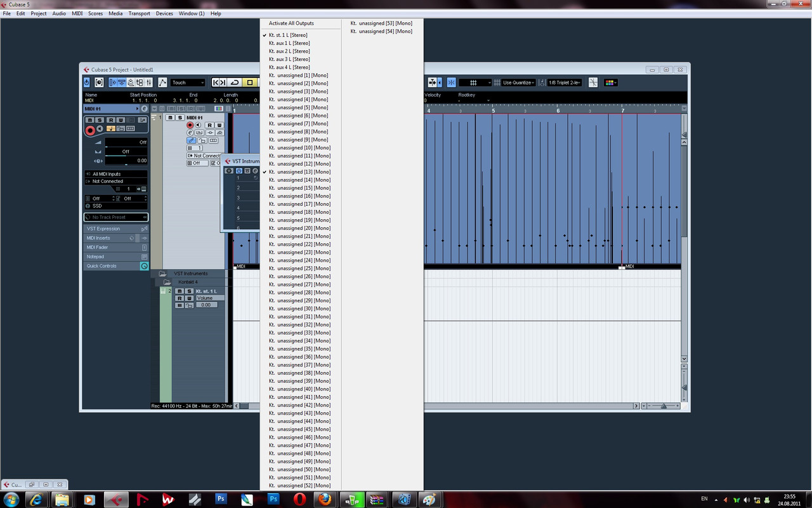Expand the VST Expression Inspector section
Image resolution: width=812 pixels, height=508 pixels.
point(116,229)
